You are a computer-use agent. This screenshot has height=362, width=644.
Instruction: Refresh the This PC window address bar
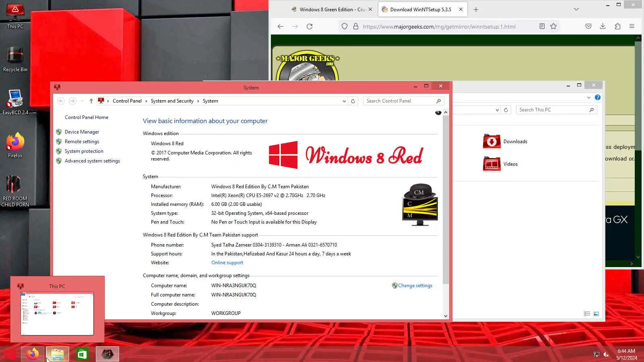coord(506,110)
